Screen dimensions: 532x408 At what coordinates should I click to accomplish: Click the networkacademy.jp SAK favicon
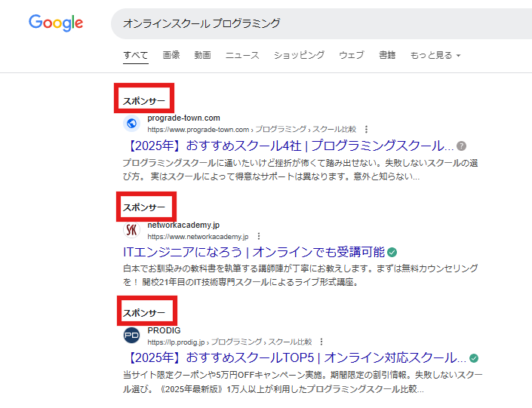pyautogui.click(x=131, y=230)
